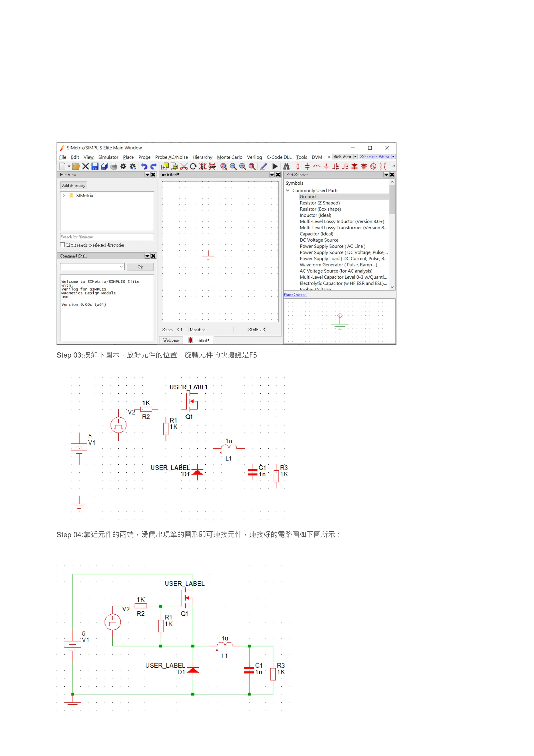Enable Limit search to selected directories
Viewport: 534px width, 756px height.
click(x=63, y=245)
